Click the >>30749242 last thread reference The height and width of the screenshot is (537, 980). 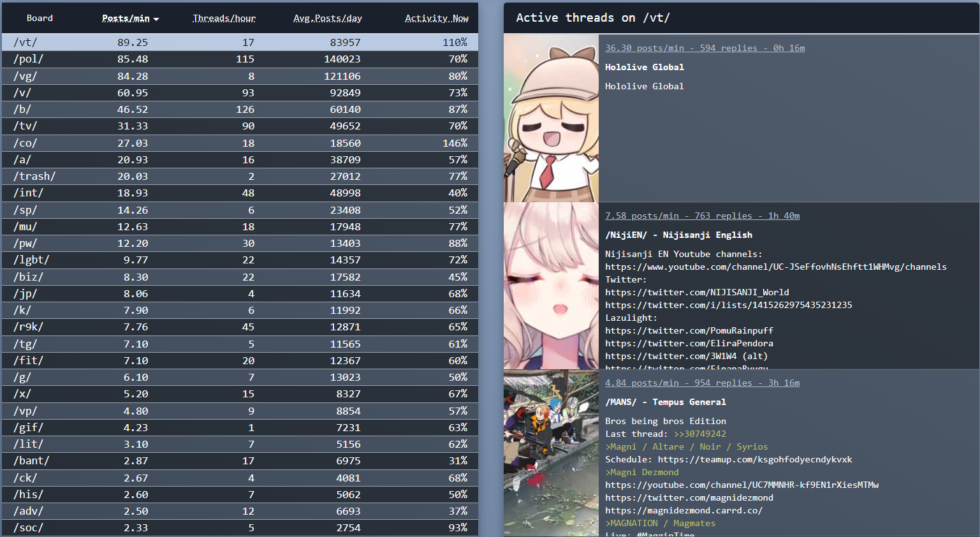pyautogui.click(x=700, y=434)
